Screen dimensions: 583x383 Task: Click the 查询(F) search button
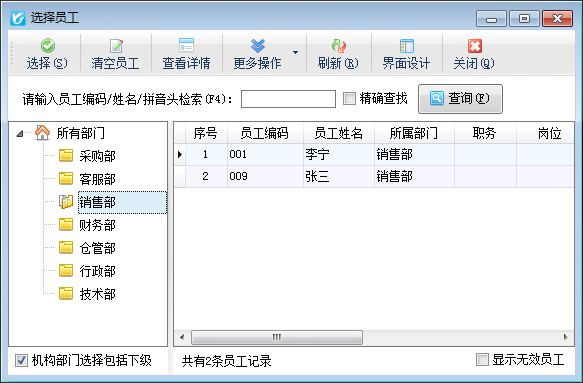tap(460, 99)
